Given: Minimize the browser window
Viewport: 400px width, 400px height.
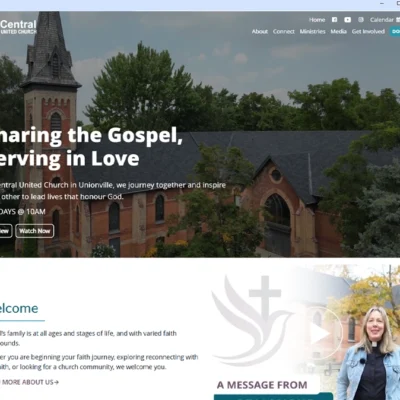Looking at the screenshot, I should [382, 3].
